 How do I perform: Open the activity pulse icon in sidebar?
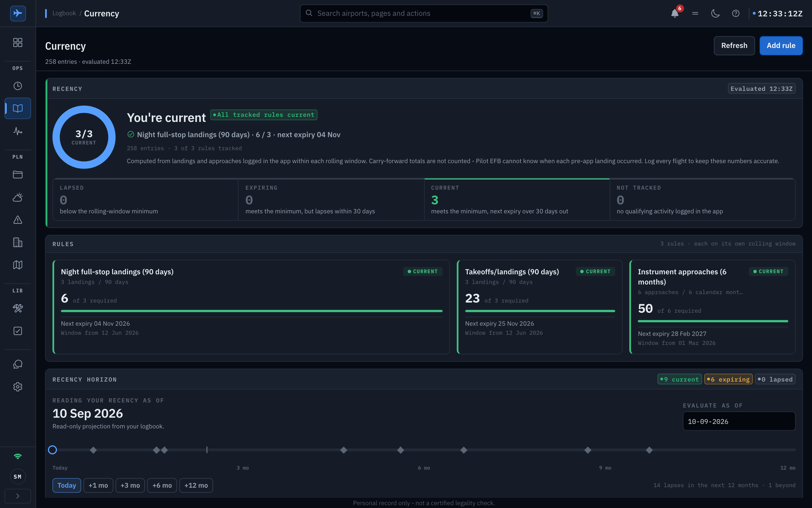click(18, 131)
